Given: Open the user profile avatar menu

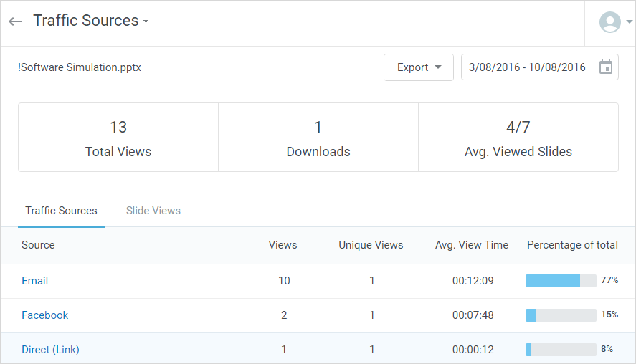Looking at the screenshot, I should (609, 22).
